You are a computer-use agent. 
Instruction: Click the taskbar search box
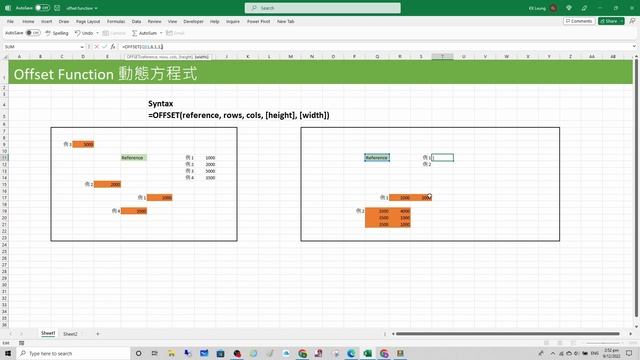[73, 353]
